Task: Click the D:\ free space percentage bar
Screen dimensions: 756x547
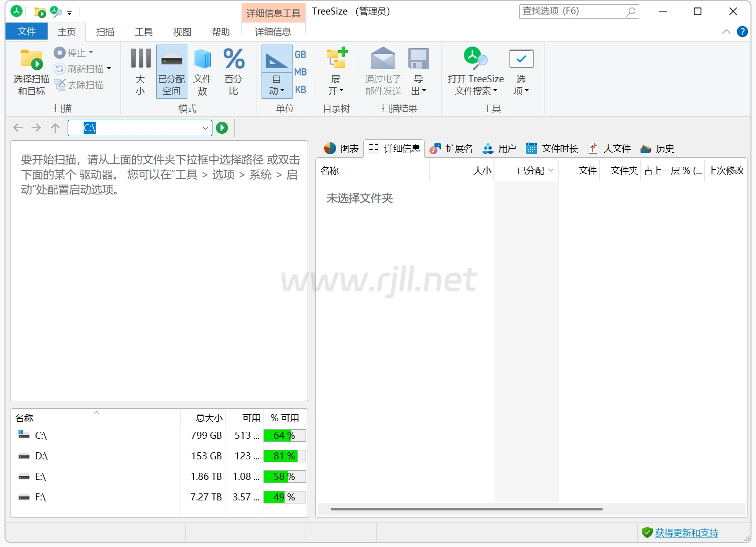Action: point(285,456)
